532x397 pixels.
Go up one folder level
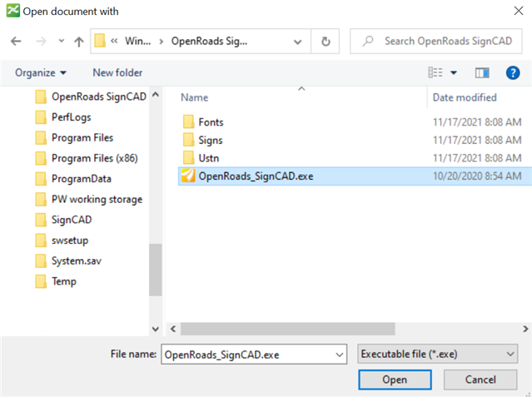point(79,42)
